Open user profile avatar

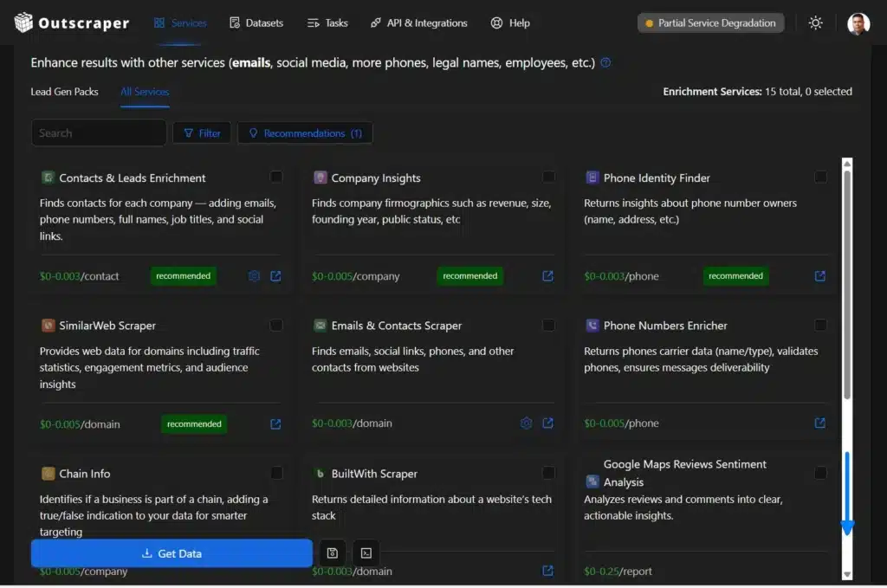[858, 23]
